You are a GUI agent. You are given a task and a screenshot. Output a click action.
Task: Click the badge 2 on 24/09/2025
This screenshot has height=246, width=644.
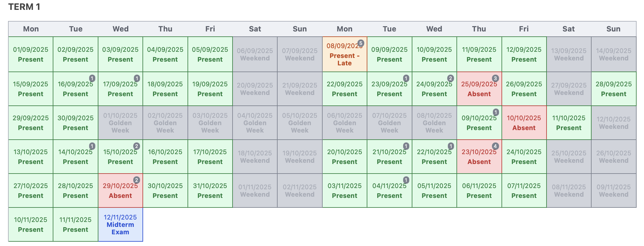[x=450, y=78]
